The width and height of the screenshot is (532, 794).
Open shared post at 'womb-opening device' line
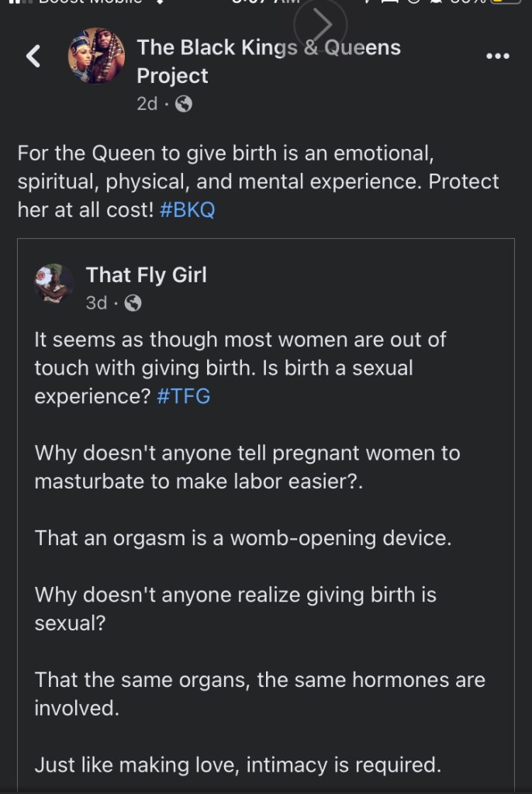[243, 538]
